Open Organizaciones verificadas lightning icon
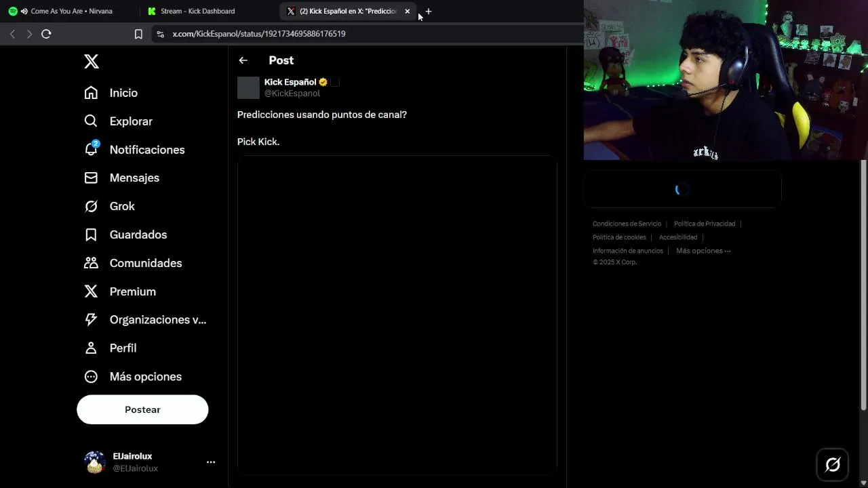The image size is (868, 488). tap(91, 320)
